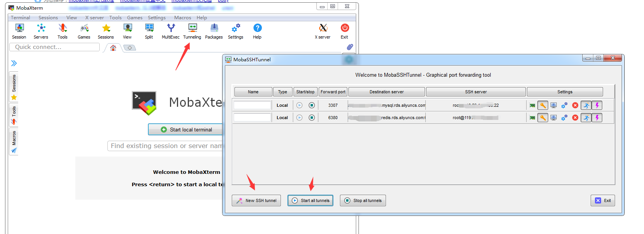Open a new tab with plus button

[130, 48]
